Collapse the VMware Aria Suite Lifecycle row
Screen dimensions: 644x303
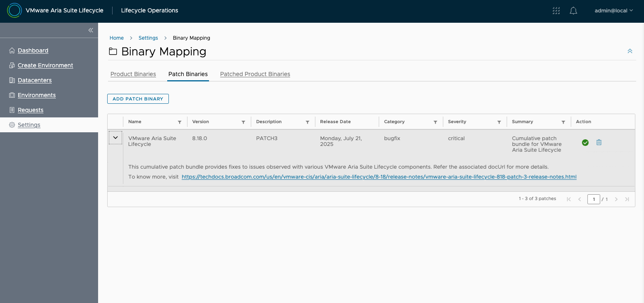coord(115,138)
